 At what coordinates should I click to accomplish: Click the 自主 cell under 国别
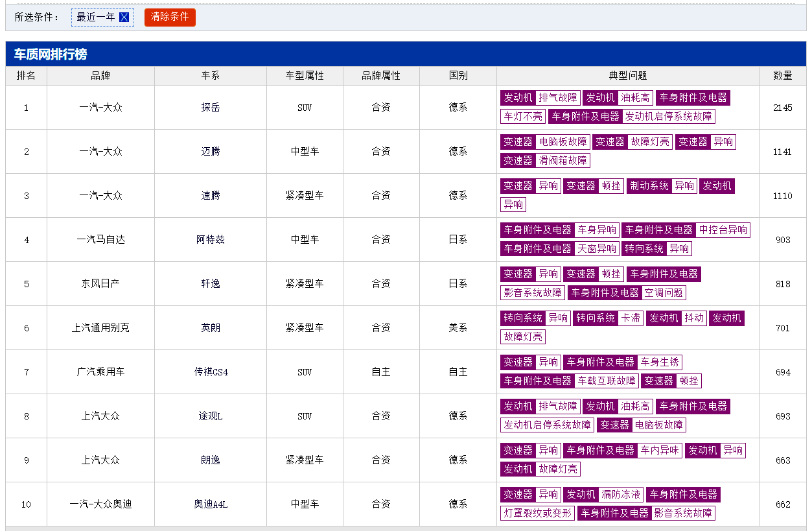click(x=458, y=372)
